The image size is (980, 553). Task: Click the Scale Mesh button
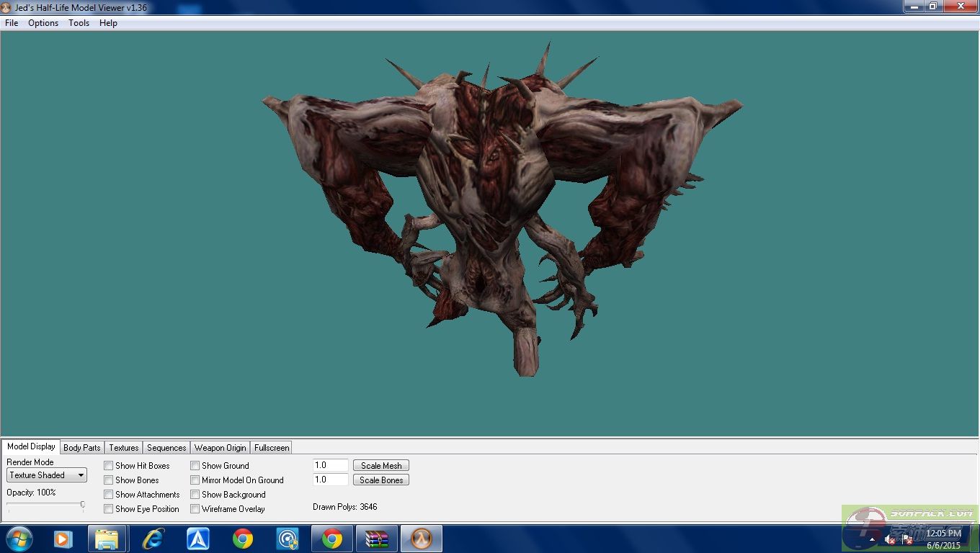(x=381, y=466)
